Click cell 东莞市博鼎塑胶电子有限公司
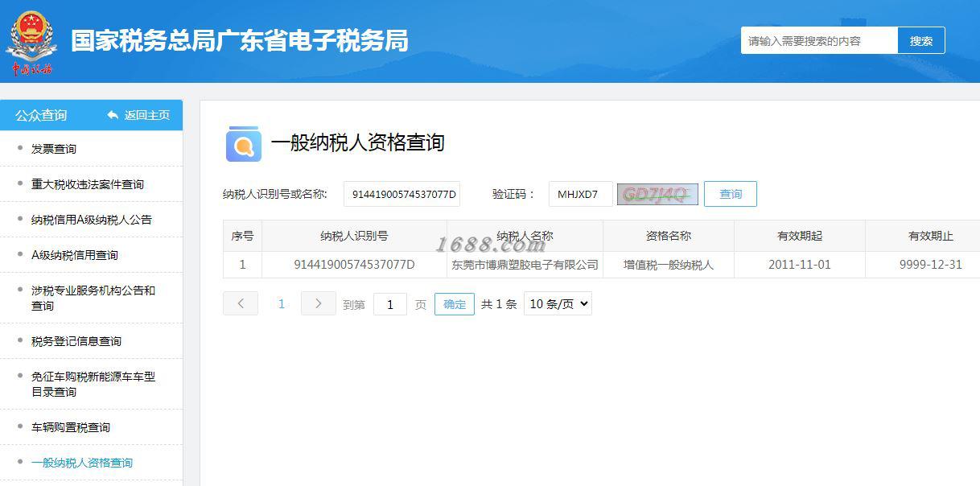This screenshot has width=980, height=486. click(x=525, y=265)
